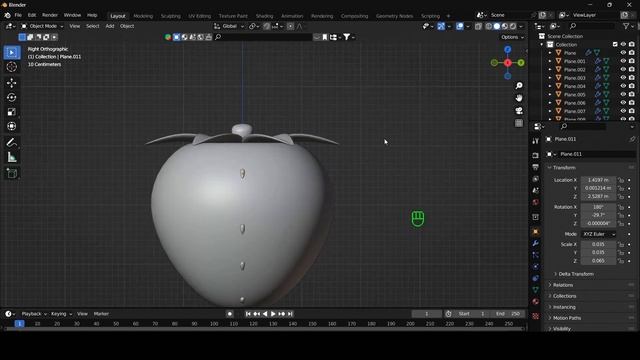Expand the Delta Transform panel
The image size is (640, 360).
[576, 274]
